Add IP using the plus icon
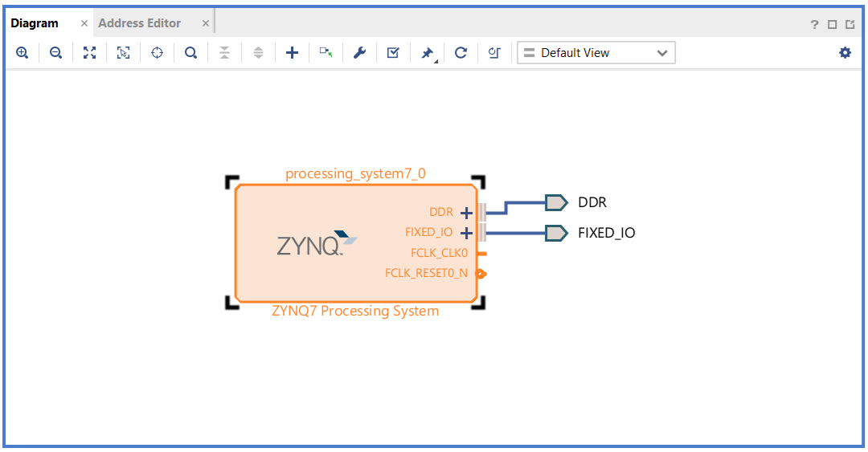 [292, 53]
